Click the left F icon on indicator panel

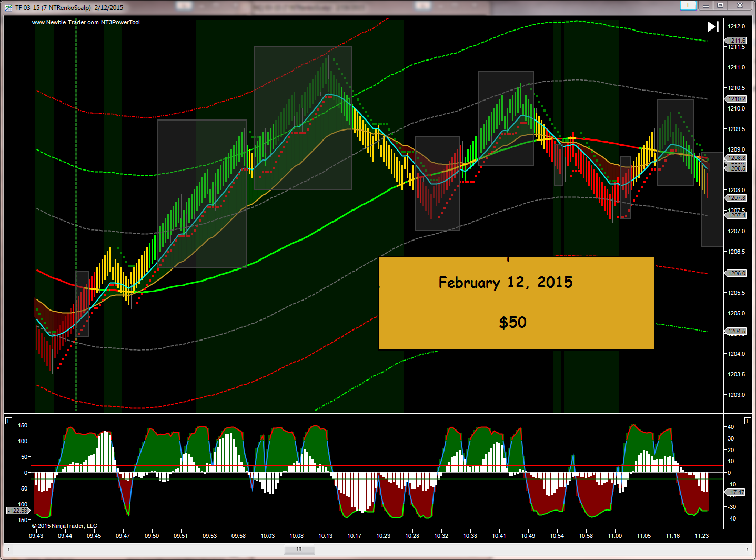[8, 421]
